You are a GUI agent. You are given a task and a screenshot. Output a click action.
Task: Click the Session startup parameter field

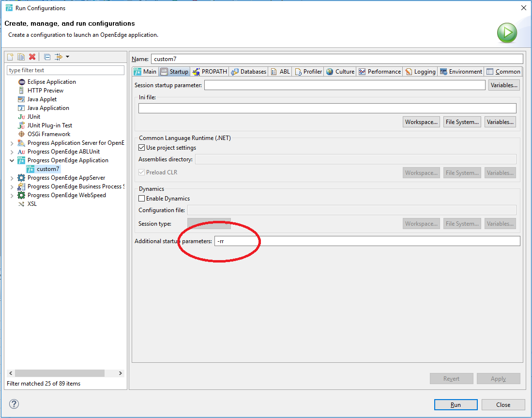click(345, 85)
